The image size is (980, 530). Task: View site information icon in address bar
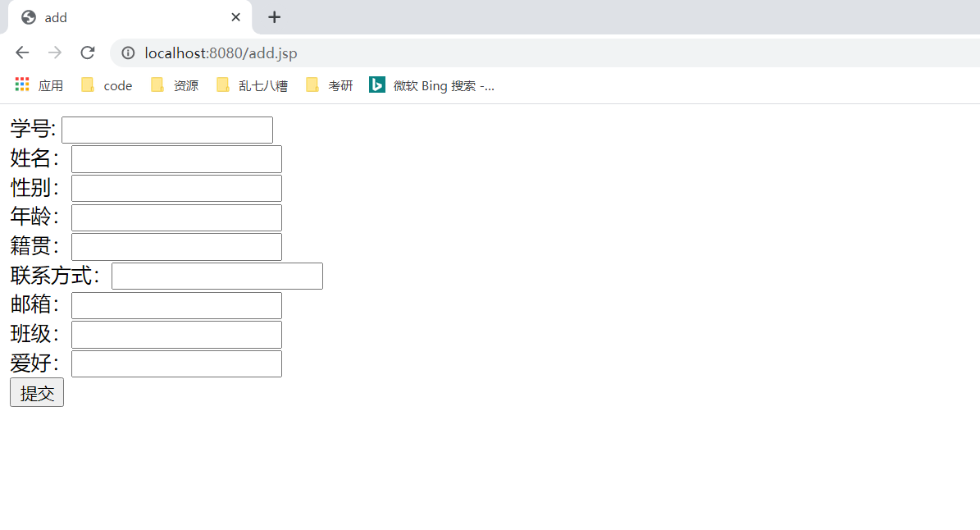pyautogui.click(x=128, y=53)
